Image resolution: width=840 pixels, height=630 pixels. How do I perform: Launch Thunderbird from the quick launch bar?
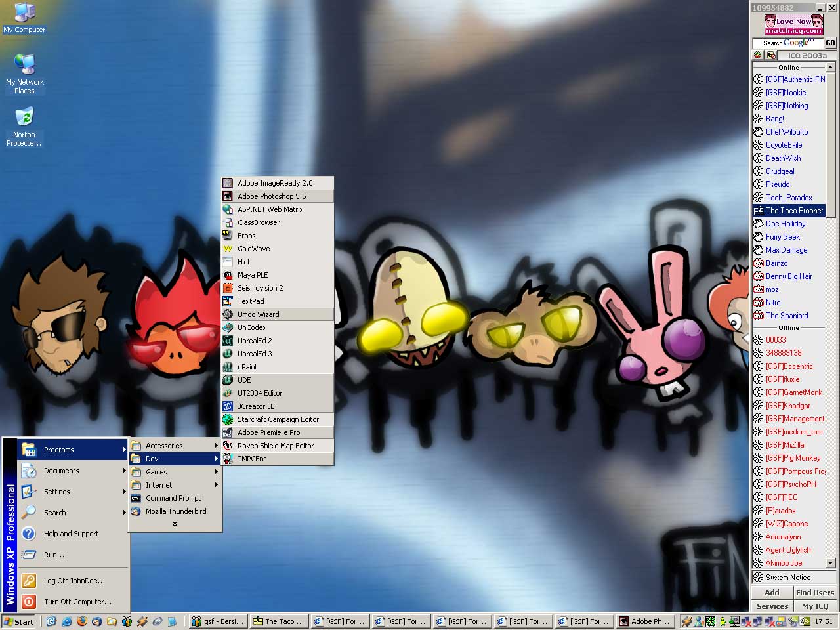pyautogui.click(x=96, y=621)
